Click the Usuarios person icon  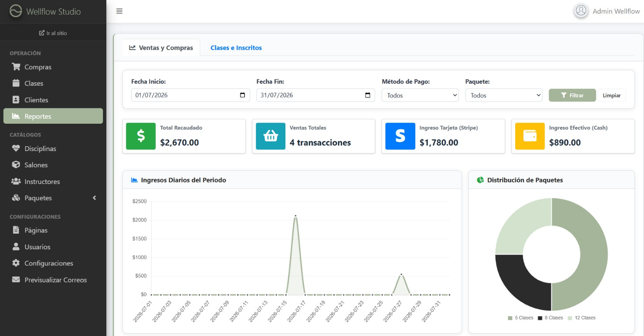16,247
